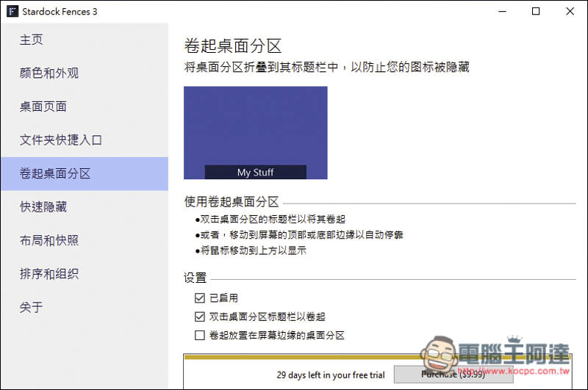This screenshot has height=390, width=588.
Task: Click the 使用卷起桌面分区 section header
Action: (232, 202)
